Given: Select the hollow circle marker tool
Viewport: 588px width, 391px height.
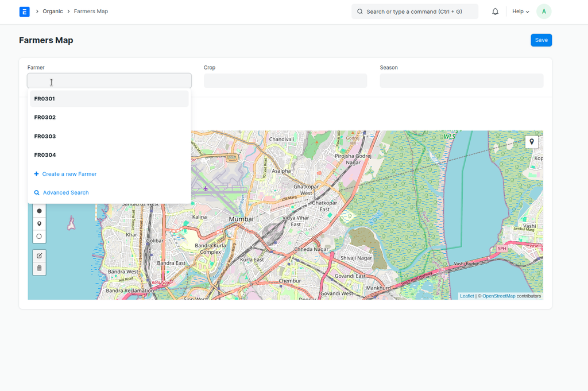Looking at the screenshot, I should pos(39,236).
